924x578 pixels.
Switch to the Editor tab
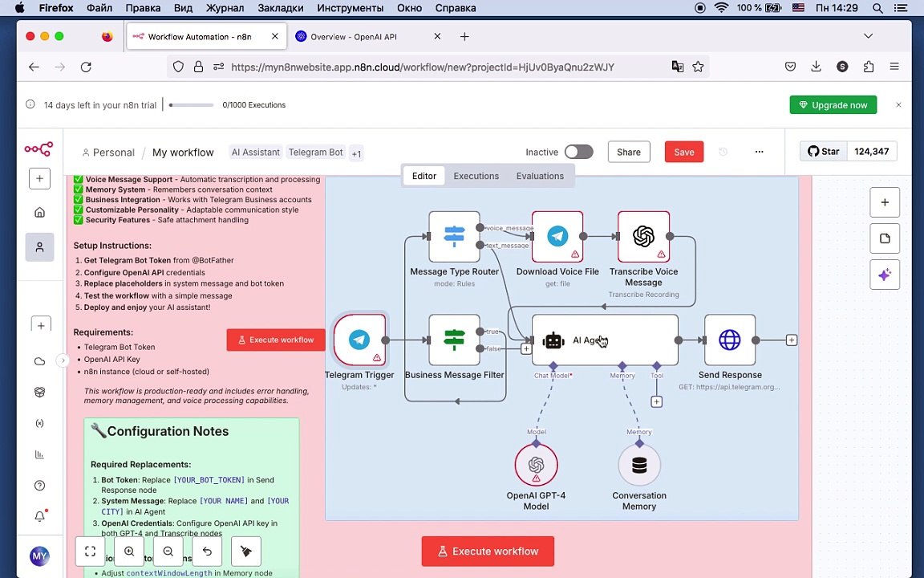point(424,176)
